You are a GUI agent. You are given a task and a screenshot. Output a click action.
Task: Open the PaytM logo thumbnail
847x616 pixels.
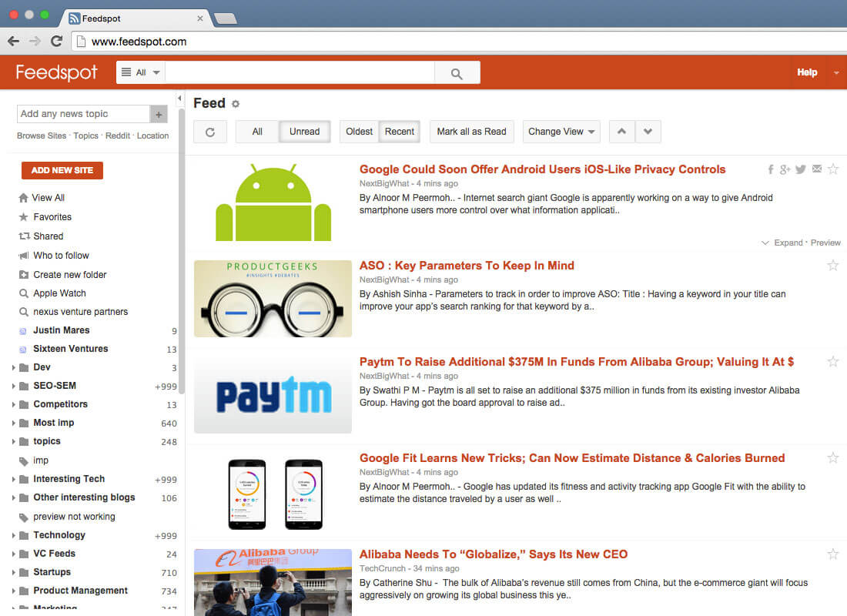(273, 394)
